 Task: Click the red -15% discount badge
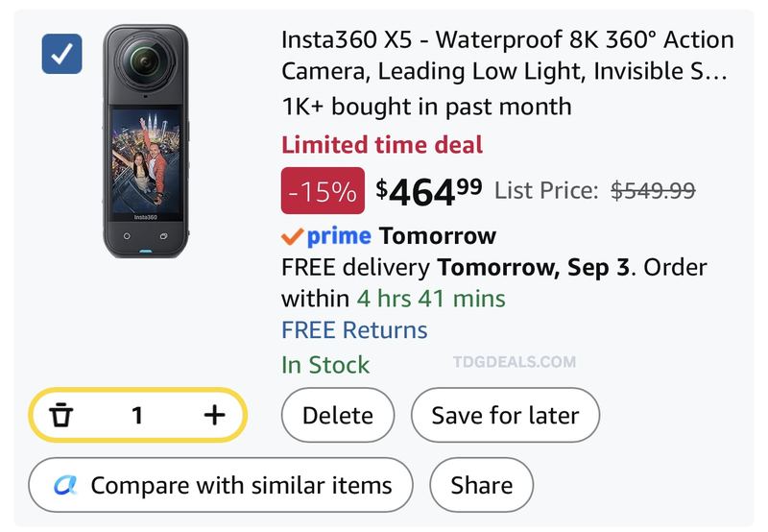point(323,190)
